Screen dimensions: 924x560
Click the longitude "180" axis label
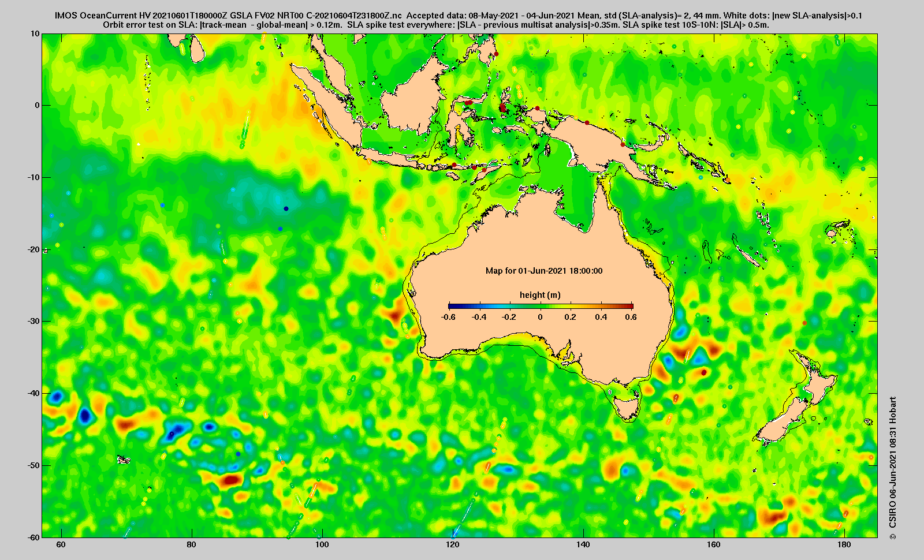pyautogui.click(x=844, y=544)
